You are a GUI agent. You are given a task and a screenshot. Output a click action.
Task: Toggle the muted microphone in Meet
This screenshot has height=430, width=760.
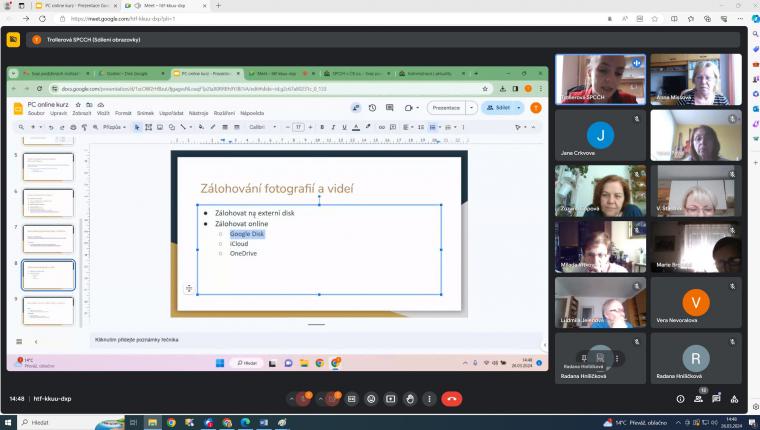[303, 399]
